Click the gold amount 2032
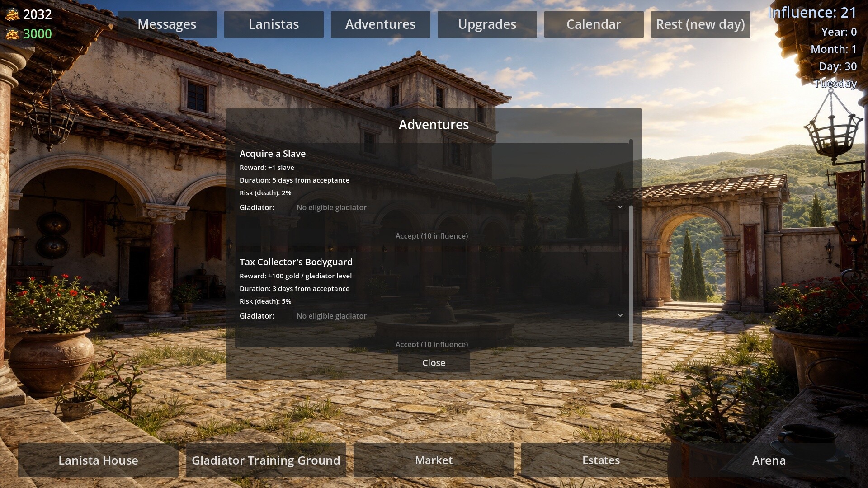The image size is (868, 488). (38, 14)
